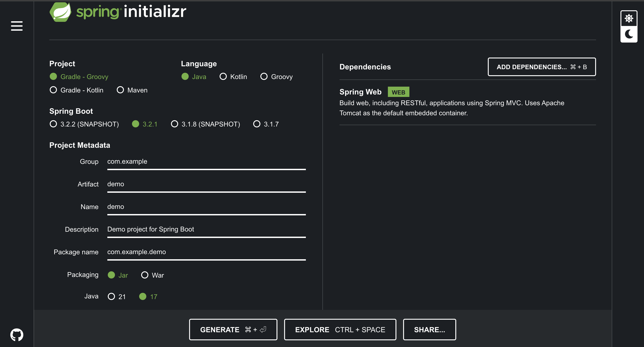The width and height of the screenshot is (644, 347).
Task: Click the Share button
Action: pos(429,330)
